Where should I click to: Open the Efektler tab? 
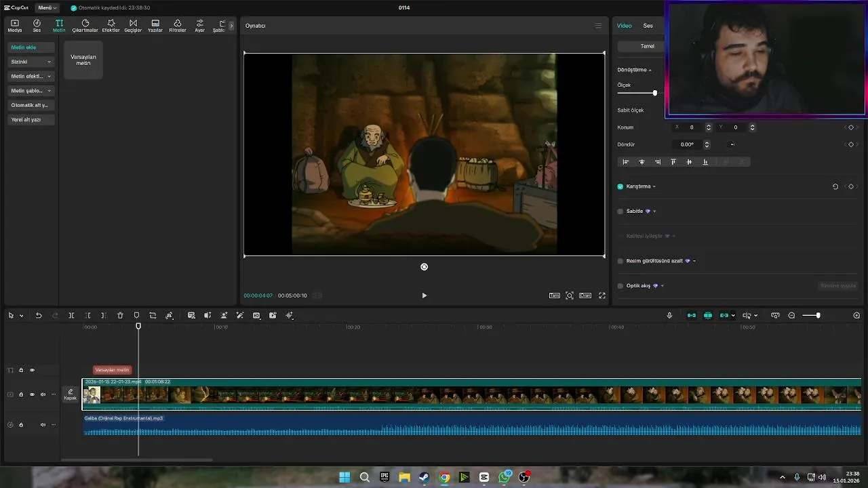tap(111, 26)
